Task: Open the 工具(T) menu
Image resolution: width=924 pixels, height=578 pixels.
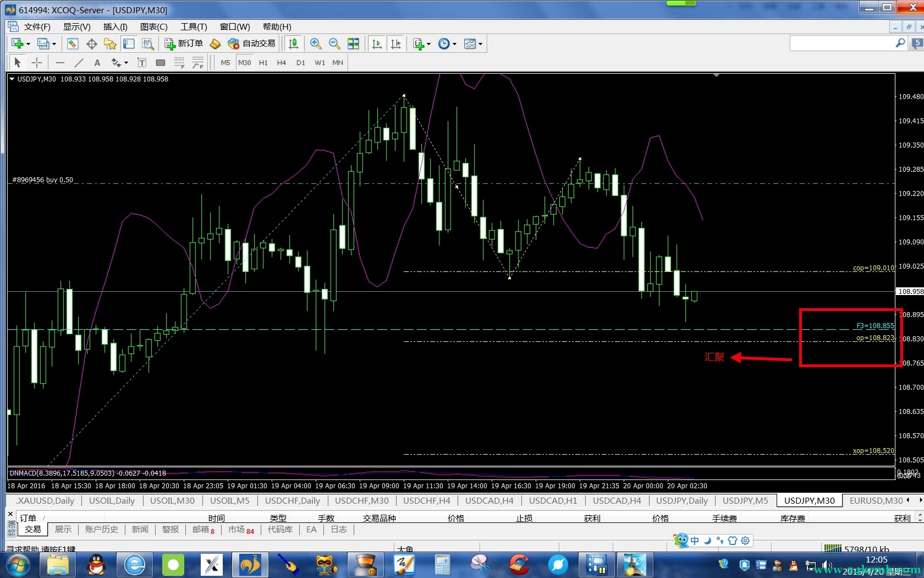Action: click(x=194, y=27)
